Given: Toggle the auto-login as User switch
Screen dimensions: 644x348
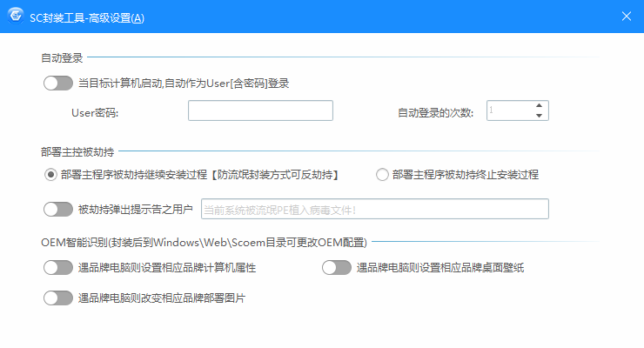Looking at the screenshot, I should (x=57, y=84).
